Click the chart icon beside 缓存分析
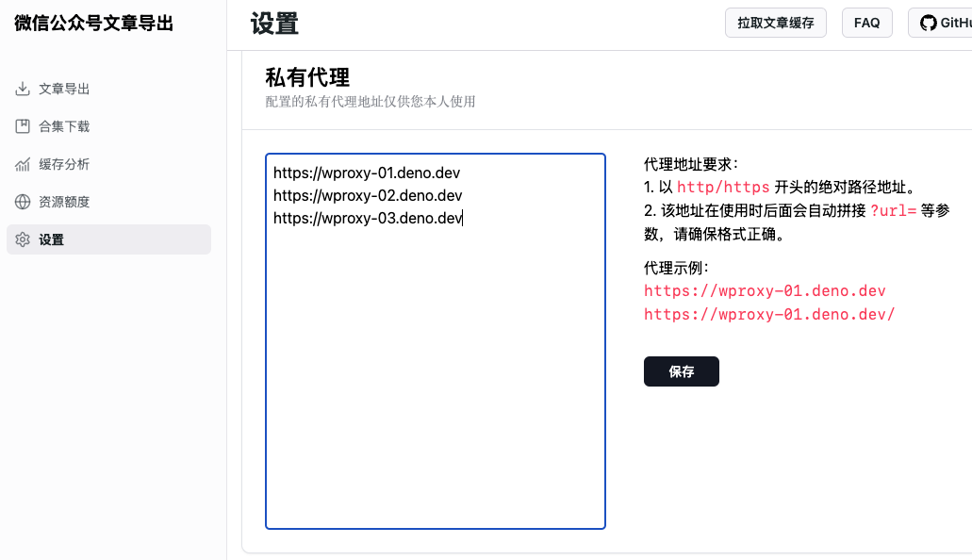Image resolution: width=972 pixels, height=560 pixels. 23,164
